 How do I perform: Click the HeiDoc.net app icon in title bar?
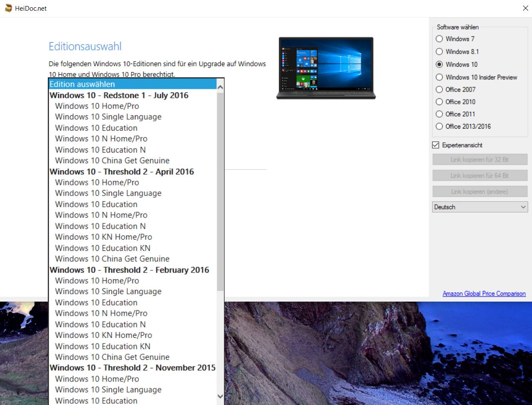(8, 8)
